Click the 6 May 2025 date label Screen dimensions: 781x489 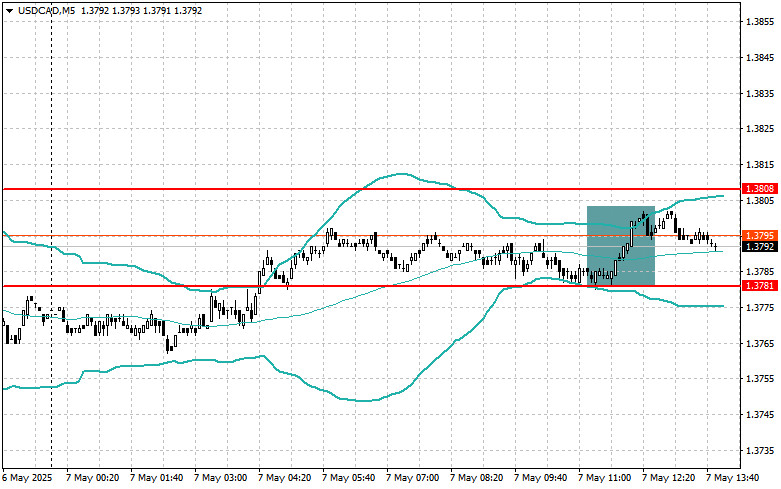[27, 478]
